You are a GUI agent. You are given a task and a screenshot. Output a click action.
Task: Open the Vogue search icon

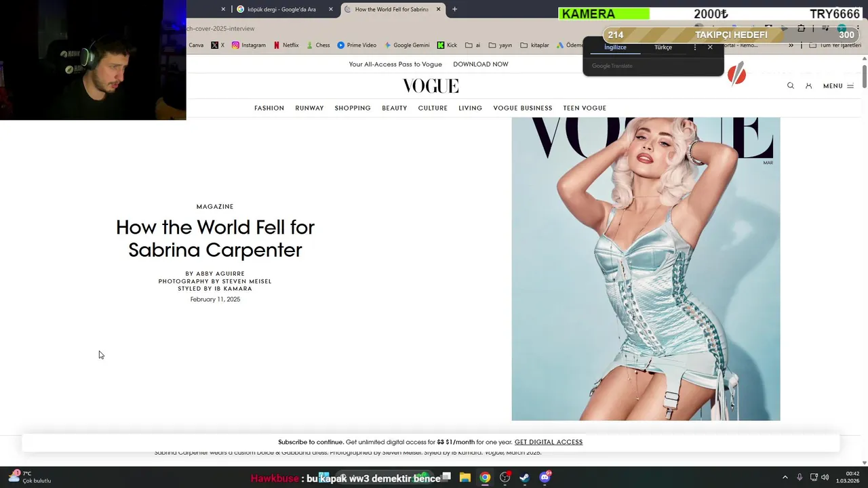791,85
